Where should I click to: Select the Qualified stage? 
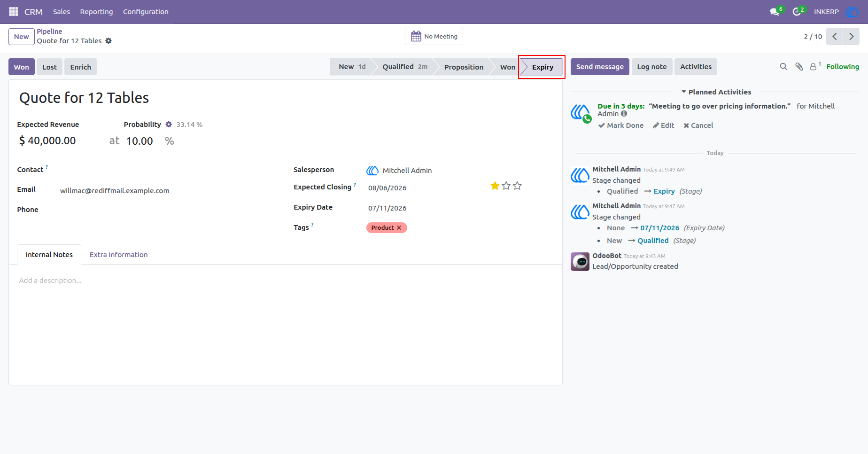click(x=404, y=67)
